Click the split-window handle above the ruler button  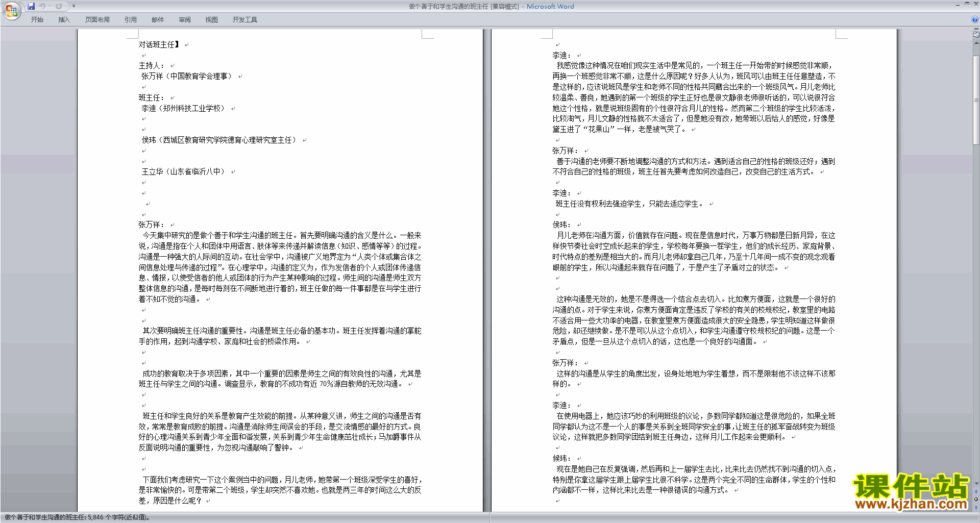click(x=976, y=30)
